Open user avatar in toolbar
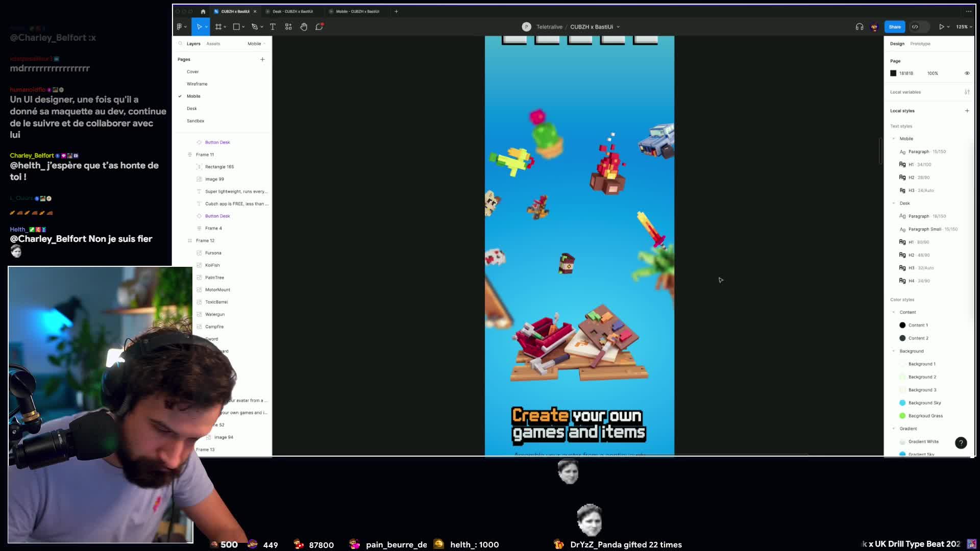The width and height of the screenshot is (980, 551). tap(874, 27)
